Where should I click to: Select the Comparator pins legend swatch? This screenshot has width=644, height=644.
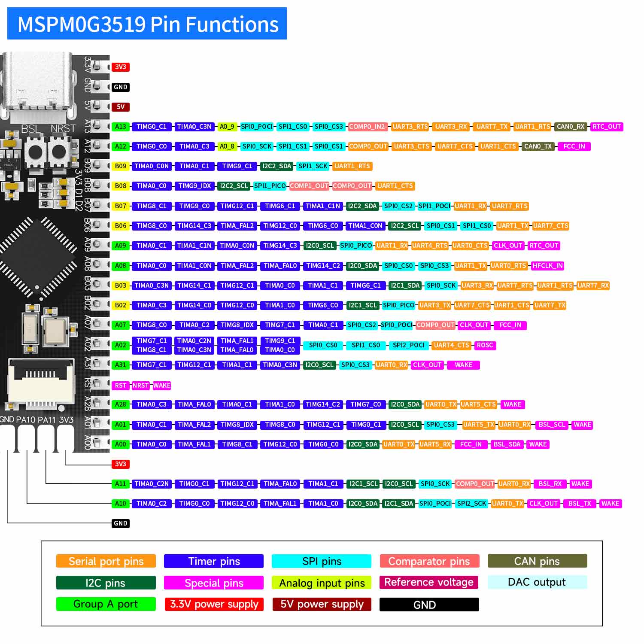tap(429, 561)
